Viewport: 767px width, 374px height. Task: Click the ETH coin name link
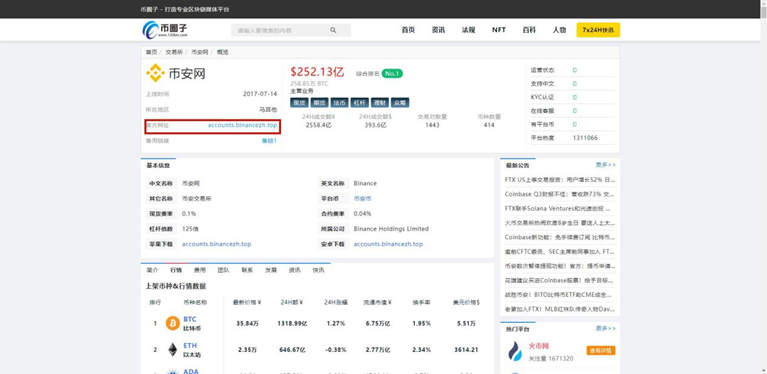pyautogui.click(x=190, y=346)
